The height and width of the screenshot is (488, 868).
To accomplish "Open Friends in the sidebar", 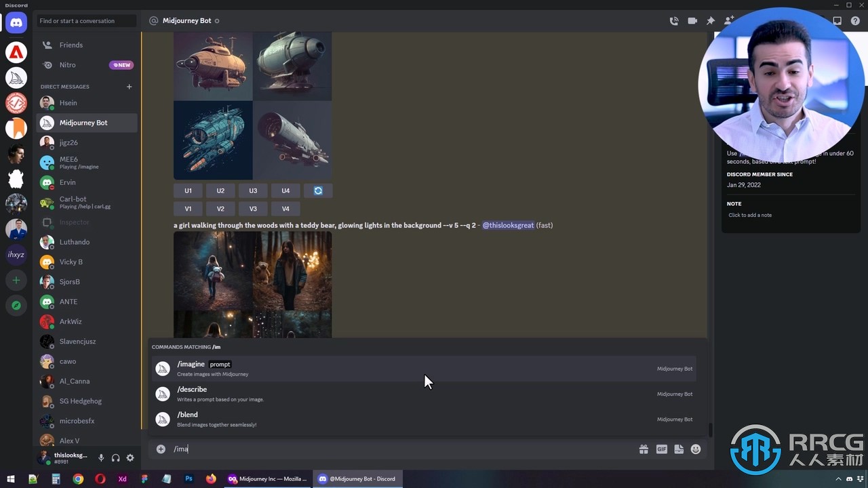I will click(x=87, y=45).
